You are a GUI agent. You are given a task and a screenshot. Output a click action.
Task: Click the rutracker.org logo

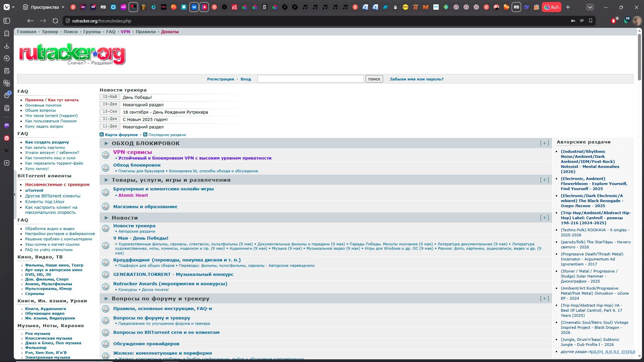click(x=72, y=54)
